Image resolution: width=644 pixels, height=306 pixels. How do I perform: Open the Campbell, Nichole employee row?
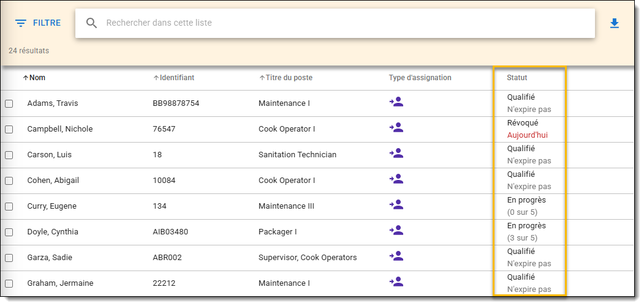click(x=60, y=129)
